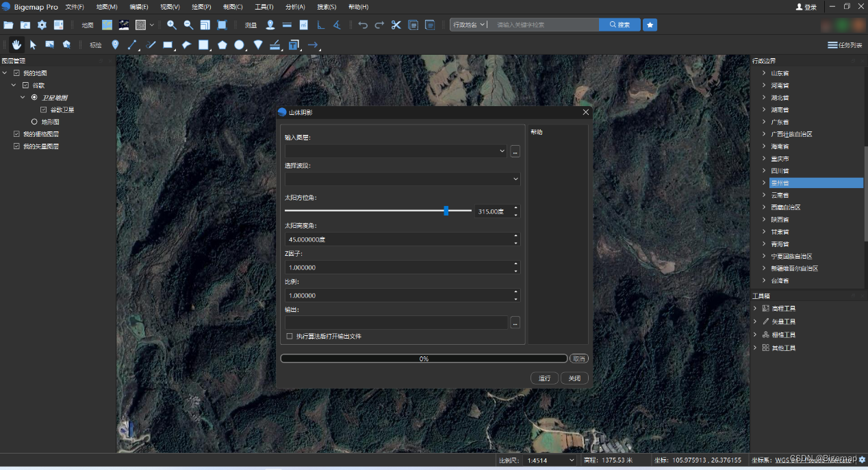
Task: Open the 分析(A) menu
Action: [295, 7]
